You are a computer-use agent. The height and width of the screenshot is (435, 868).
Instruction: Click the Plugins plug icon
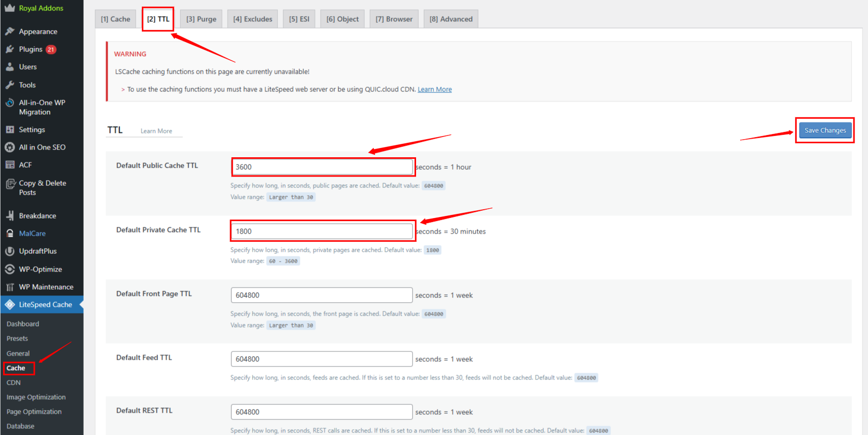(x=9, y=49)
